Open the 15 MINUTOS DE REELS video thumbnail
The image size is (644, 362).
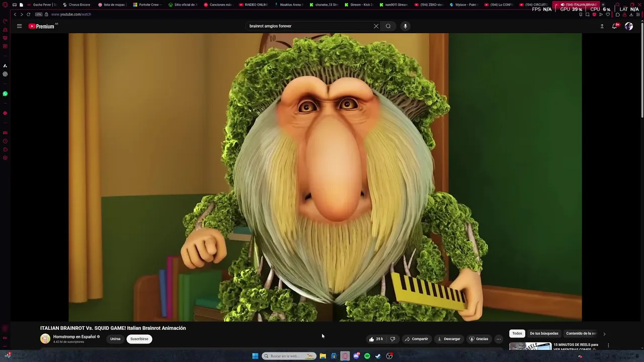[x=530, y=346]
